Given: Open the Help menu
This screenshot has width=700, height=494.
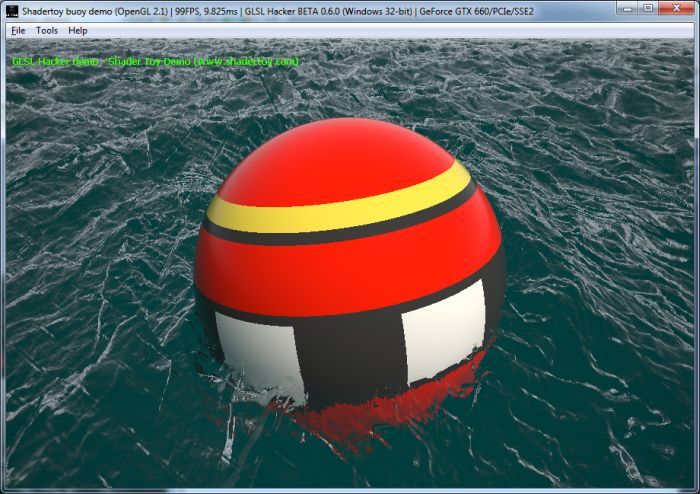Looking at the screenshot, I should coord(78,31).
